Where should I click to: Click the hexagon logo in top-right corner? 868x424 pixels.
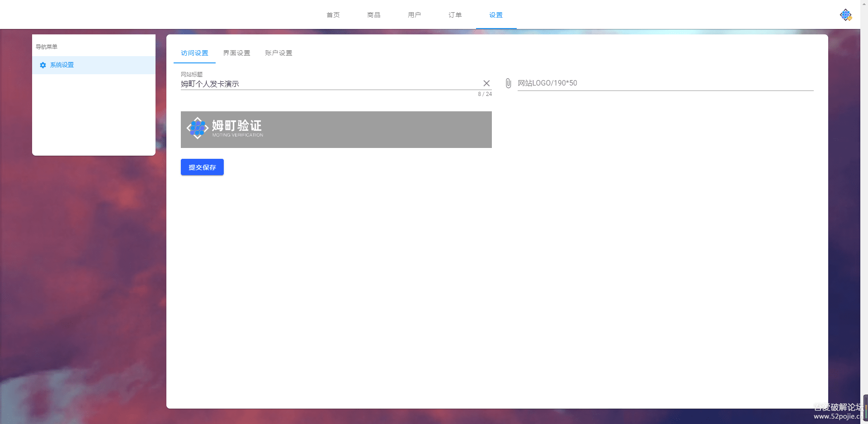pyautogui.click(x=845, y=14)
